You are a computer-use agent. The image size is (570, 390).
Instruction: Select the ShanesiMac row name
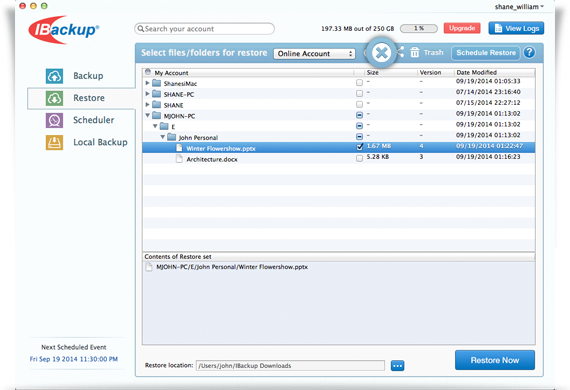(180, 84)
